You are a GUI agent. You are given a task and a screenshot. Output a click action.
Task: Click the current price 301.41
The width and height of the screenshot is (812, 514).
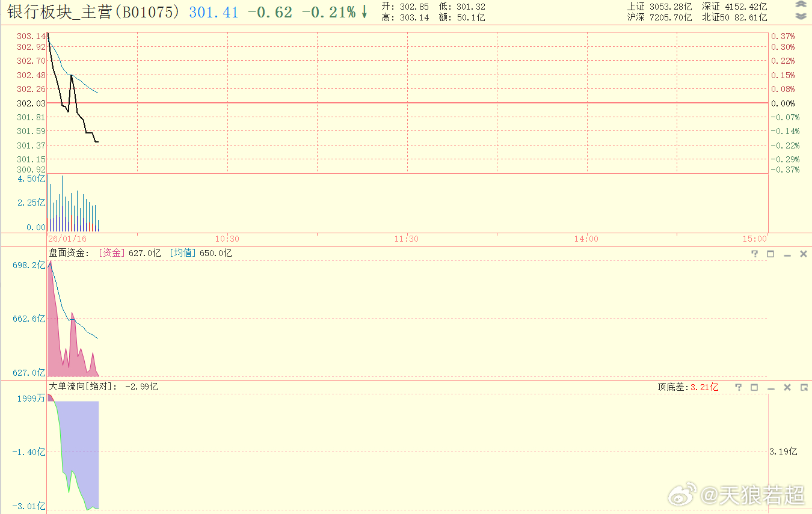click(214, 12)
